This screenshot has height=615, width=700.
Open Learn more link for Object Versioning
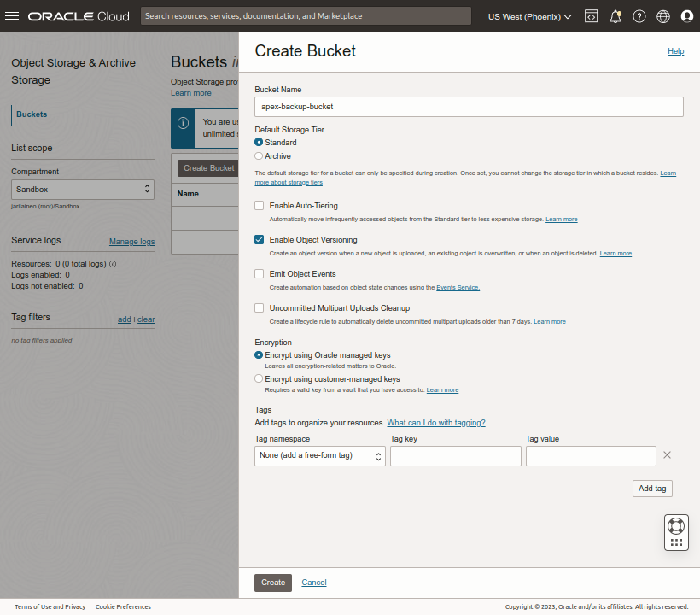(x=615, y=253)
